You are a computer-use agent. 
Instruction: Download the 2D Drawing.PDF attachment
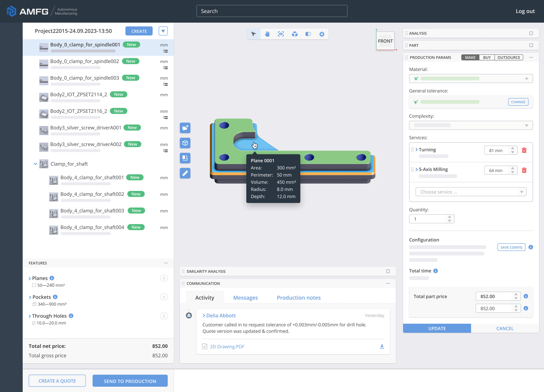click(382, 347)
